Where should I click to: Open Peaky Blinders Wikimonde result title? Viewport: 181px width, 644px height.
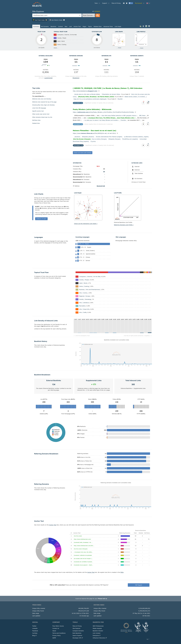coord(92,109)
